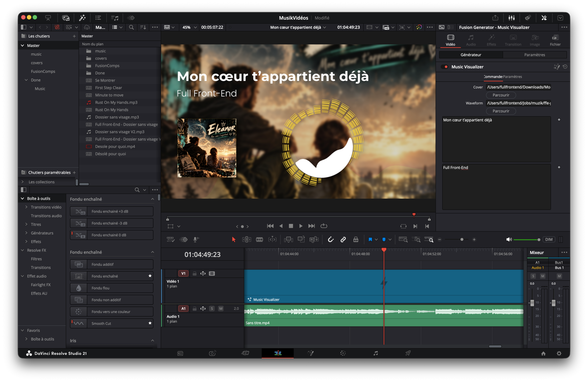Image resolution: width=588 pixels, height=382 pixels.
Task: Click the media pool sort icon
Action: (143, 27)
